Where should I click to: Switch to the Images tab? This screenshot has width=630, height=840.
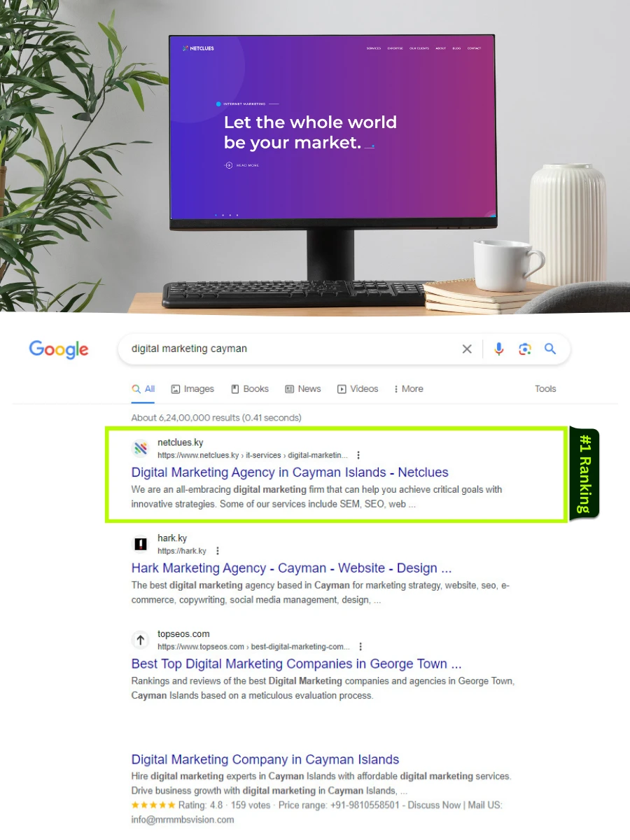point(192,389)
